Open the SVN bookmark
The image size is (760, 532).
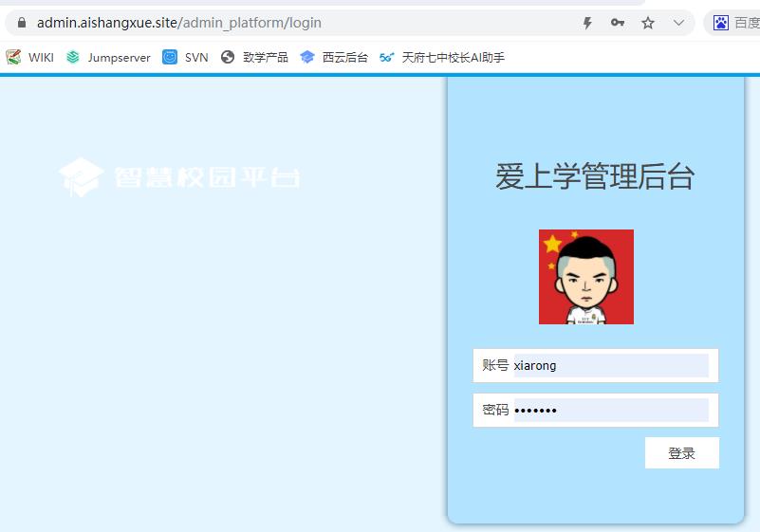point(186,57)
